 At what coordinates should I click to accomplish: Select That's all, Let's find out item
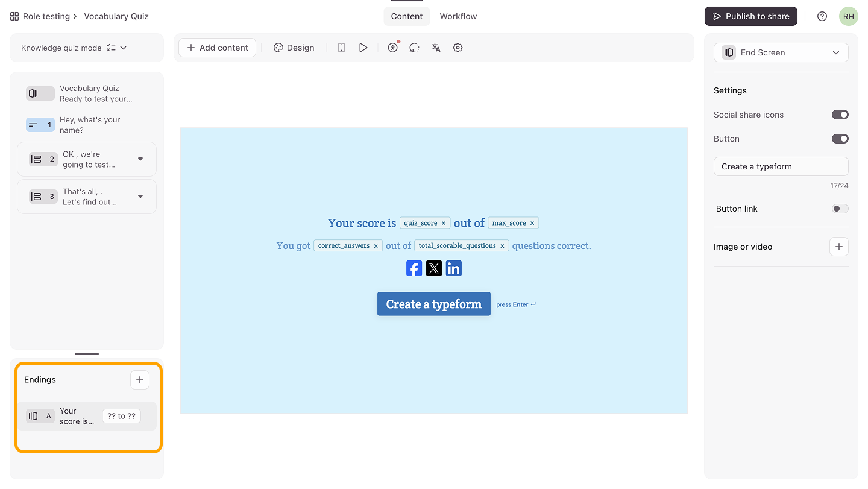87,197
